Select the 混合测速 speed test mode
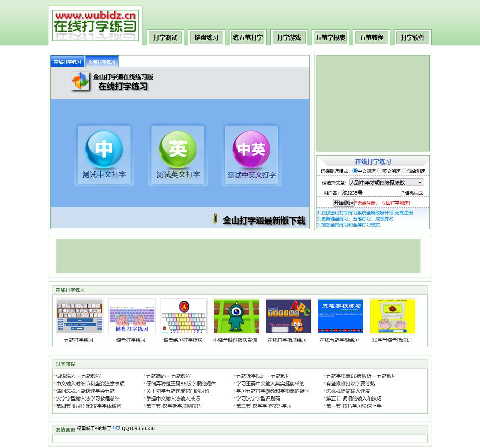The image size is (480, 448). (405, 170)
